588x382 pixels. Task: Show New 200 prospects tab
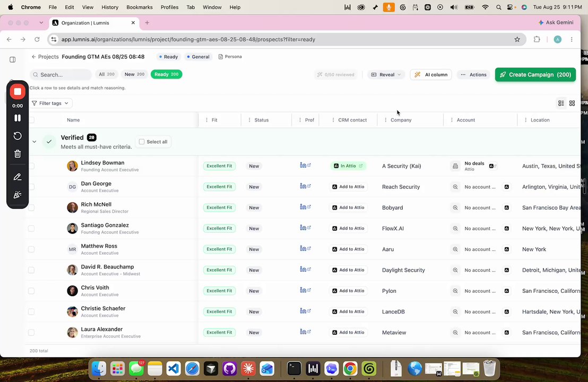[x=134, y=74]
